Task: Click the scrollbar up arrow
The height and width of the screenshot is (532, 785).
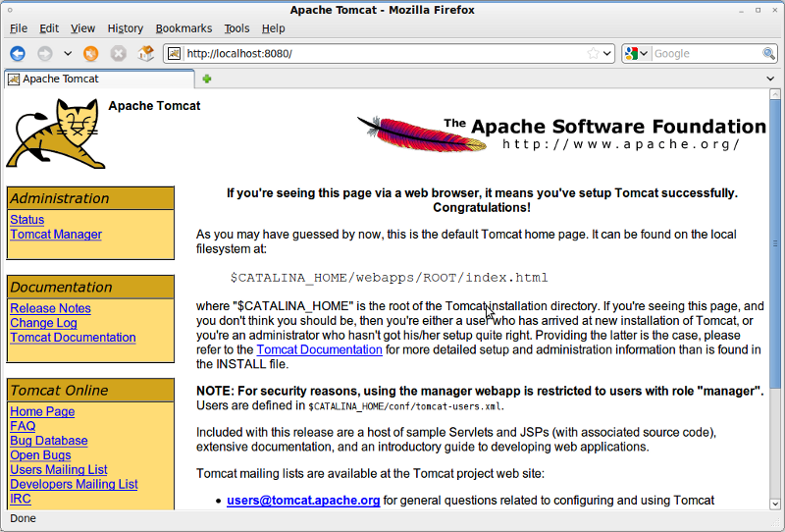Action: tap(775, 94)
